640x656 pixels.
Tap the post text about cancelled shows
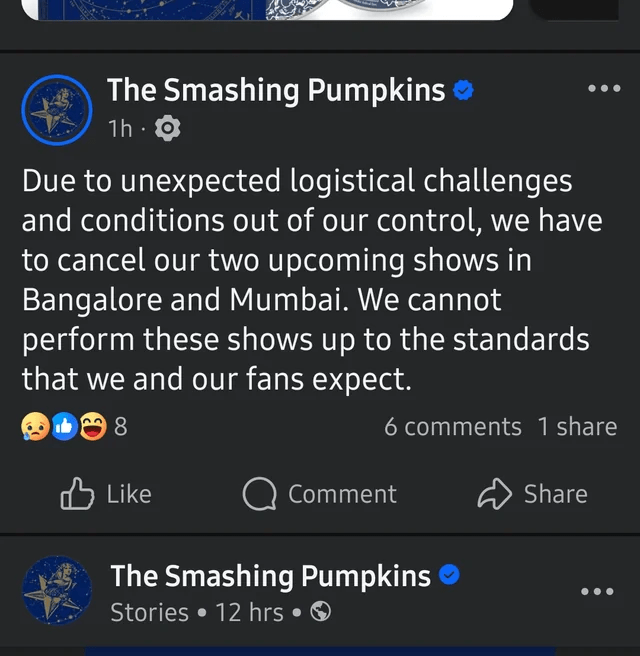[x=310, y=280]
